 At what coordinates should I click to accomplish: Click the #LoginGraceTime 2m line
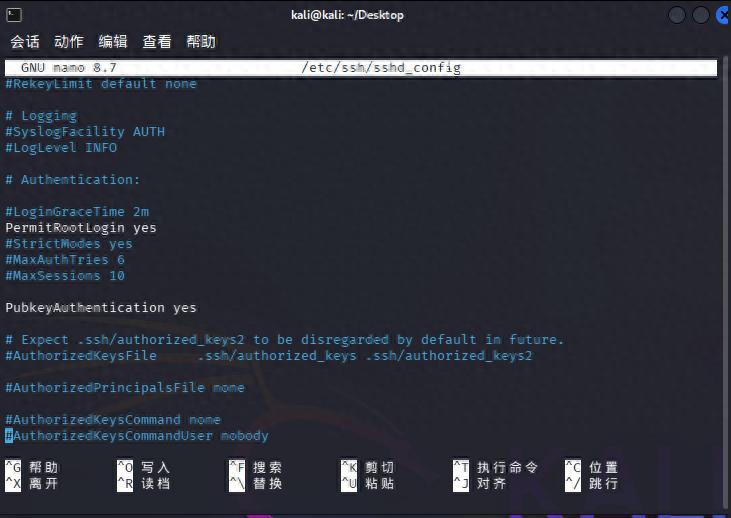pyautogui.click(x=77, y=212)
